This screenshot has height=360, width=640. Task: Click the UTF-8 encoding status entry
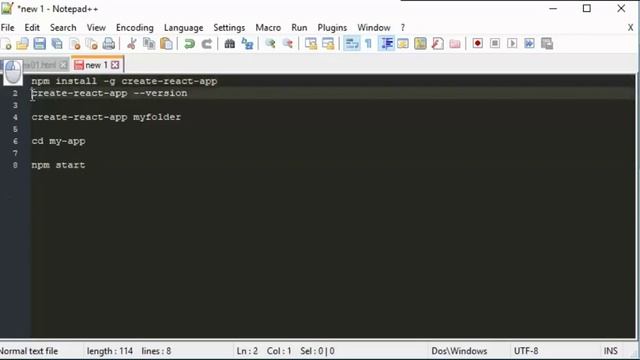526,351
